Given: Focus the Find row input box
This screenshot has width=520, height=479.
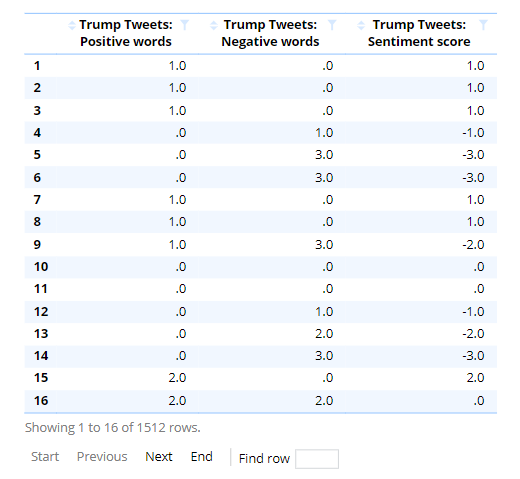Looking at the screenshot, I should (x=317, y=459).
